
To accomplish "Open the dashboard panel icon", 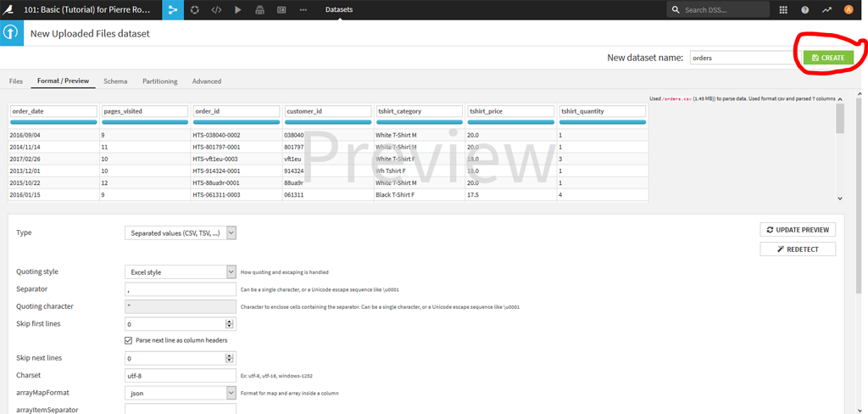I will [281, 10].
